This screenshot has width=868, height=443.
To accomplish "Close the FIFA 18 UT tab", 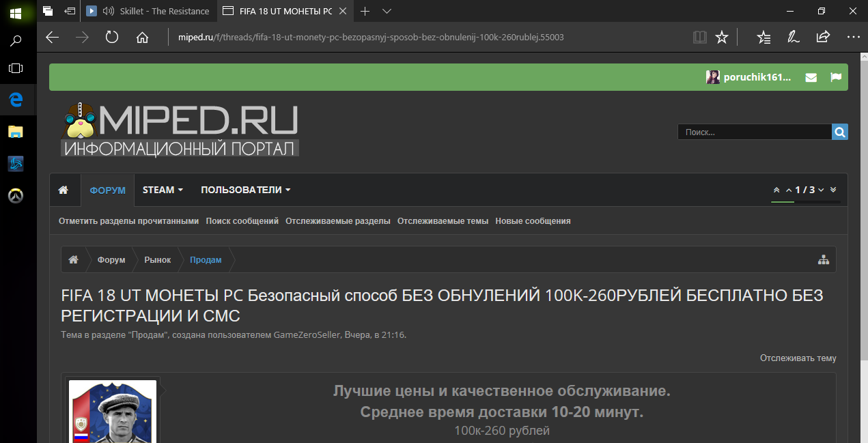I will point(343,11).
